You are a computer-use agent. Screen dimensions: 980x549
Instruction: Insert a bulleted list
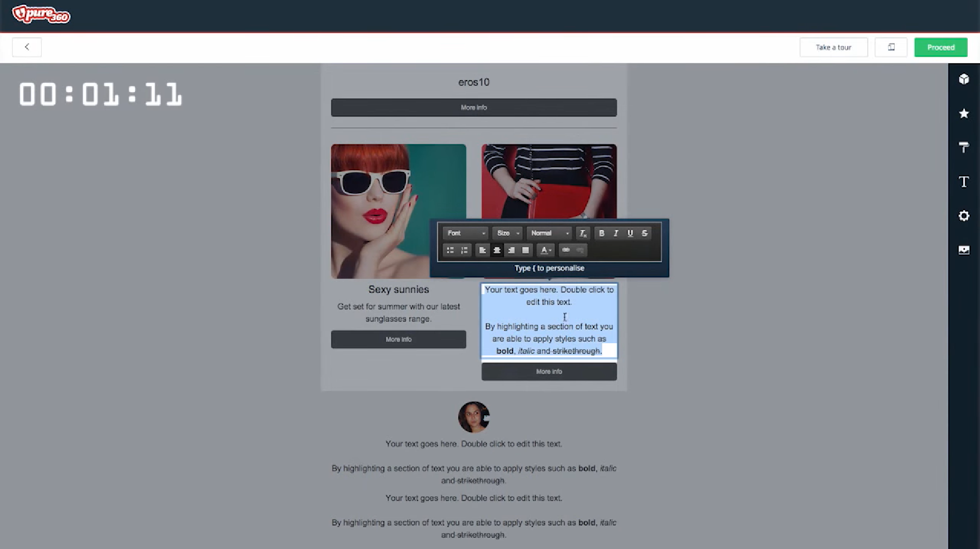coord(450,250)
